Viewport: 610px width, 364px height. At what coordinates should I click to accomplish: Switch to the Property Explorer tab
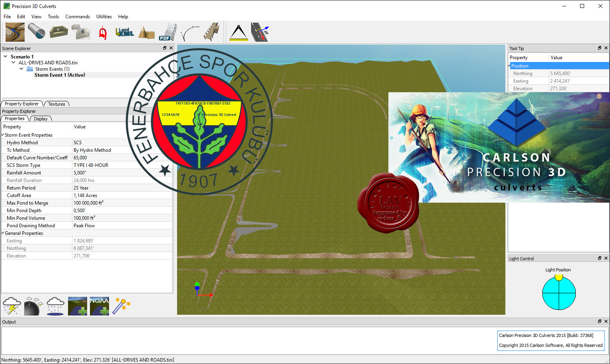click(21, 104)
